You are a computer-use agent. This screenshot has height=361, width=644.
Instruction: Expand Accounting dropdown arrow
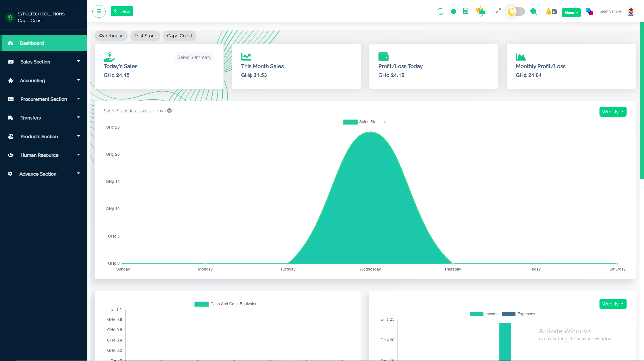79,80
